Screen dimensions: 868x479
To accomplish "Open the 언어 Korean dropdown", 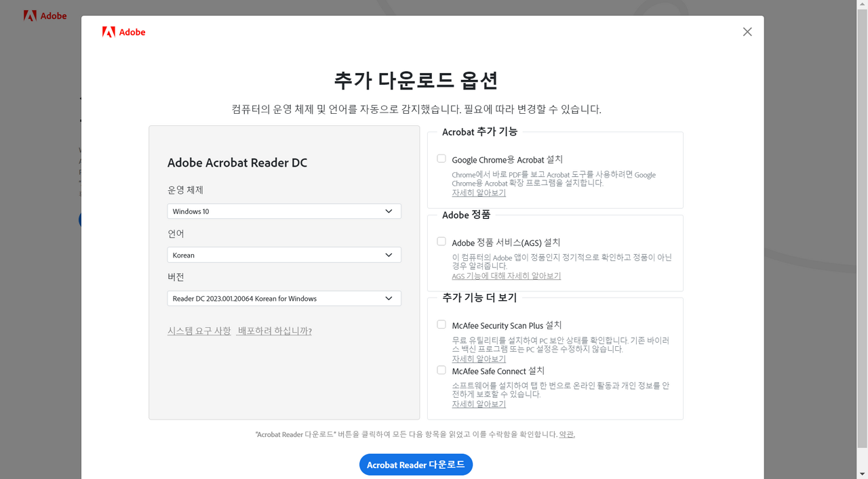I will tap(284, 255).
